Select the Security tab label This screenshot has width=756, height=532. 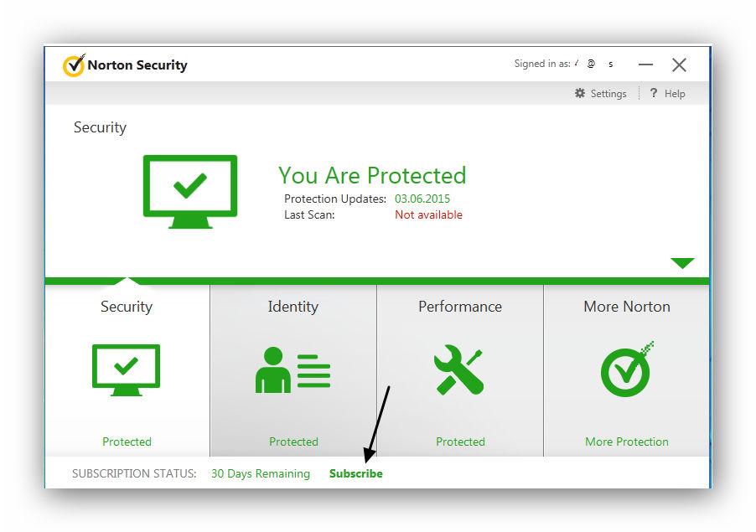click(x=127, y=307)
